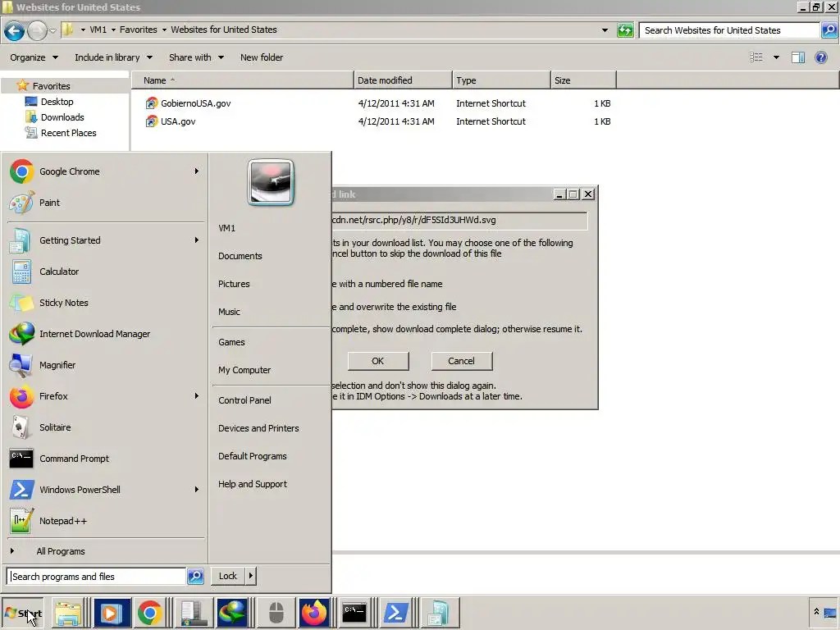Open Control Panel from Start menu
Screen dimensions: 840x630
coord(244,400)
